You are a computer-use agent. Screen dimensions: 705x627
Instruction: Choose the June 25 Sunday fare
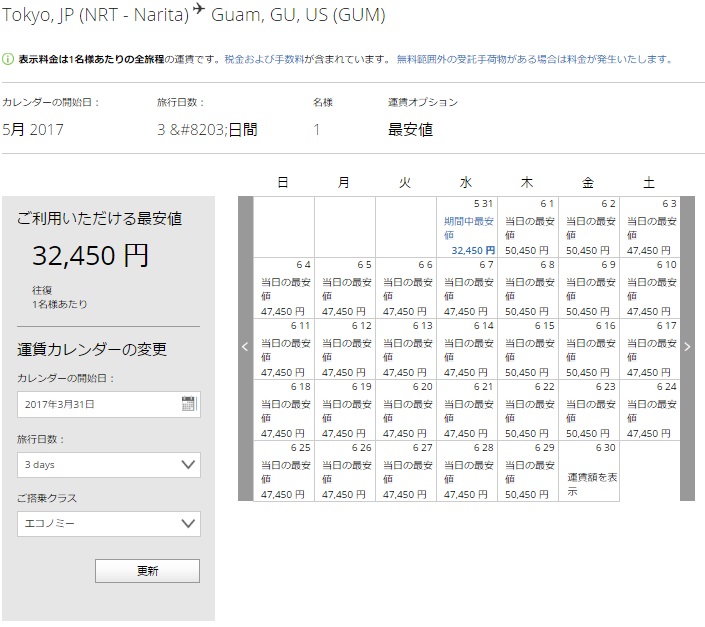point(284,471)
